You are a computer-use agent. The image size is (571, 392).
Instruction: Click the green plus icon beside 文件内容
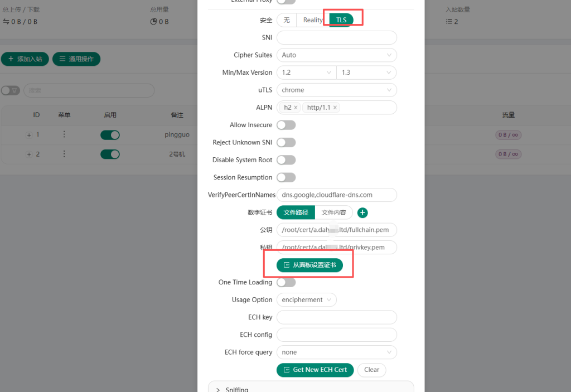(x=362, y=212)
